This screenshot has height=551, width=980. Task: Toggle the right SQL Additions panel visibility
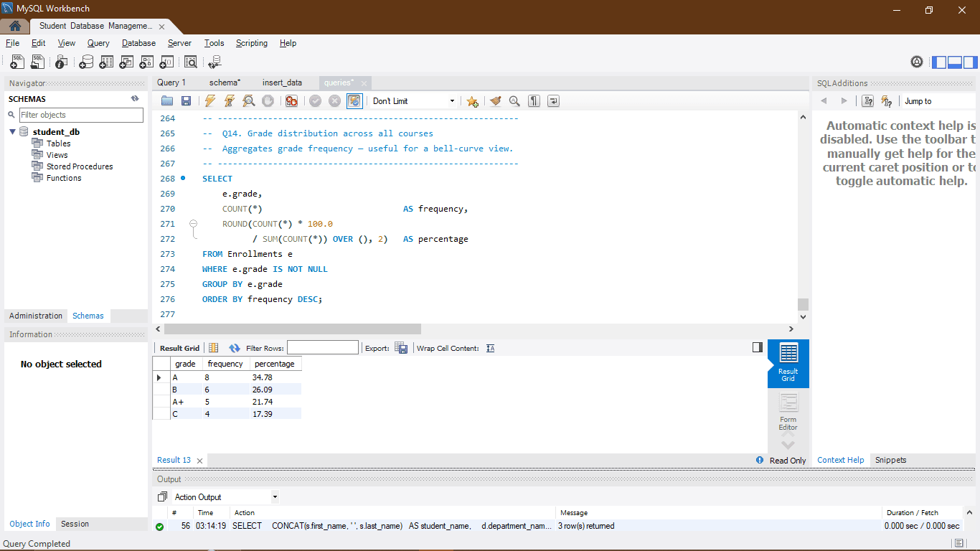[x=969, y=62]
